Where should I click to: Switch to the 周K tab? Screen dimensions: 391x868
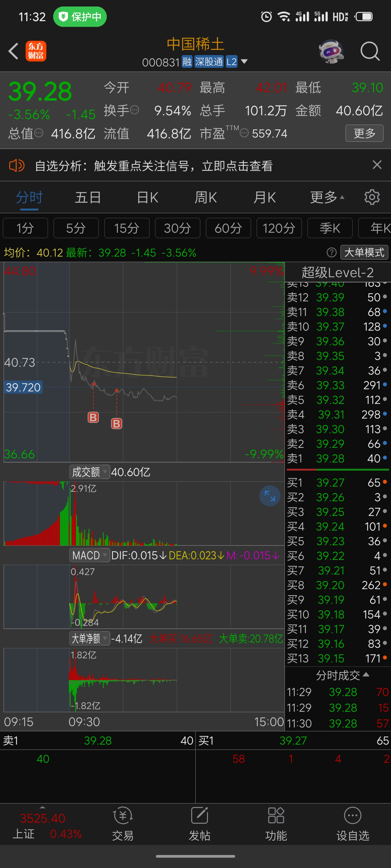(206, 197)
